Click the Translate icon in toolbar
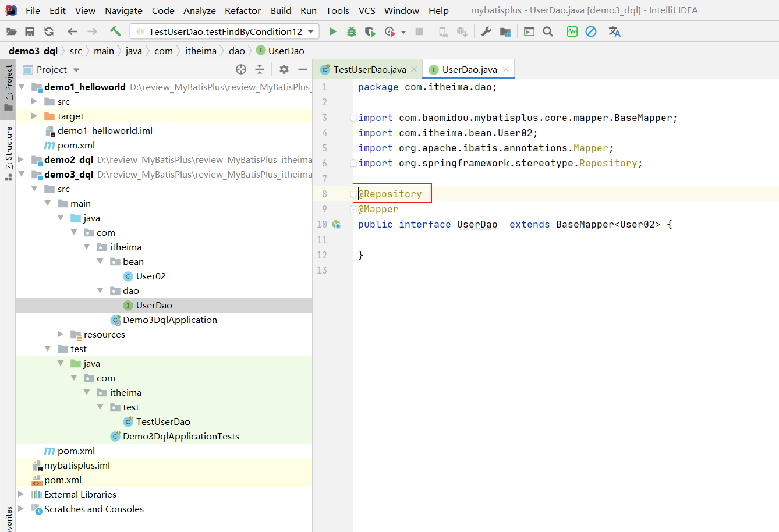 pos(614,31)
